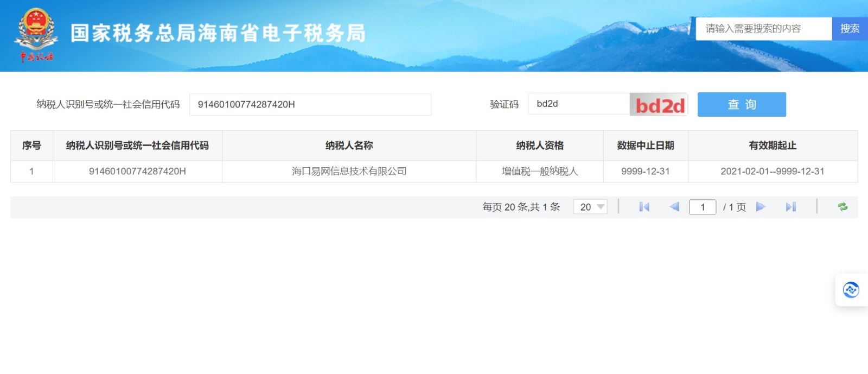
Task: Focus the page number input box
Action: pos(703,207)
